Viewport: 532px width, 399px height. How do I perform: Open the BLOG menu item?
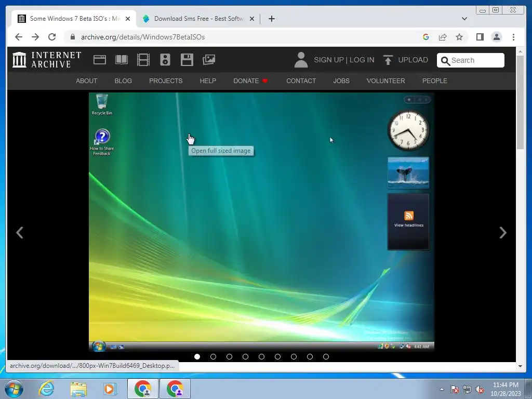123,81
